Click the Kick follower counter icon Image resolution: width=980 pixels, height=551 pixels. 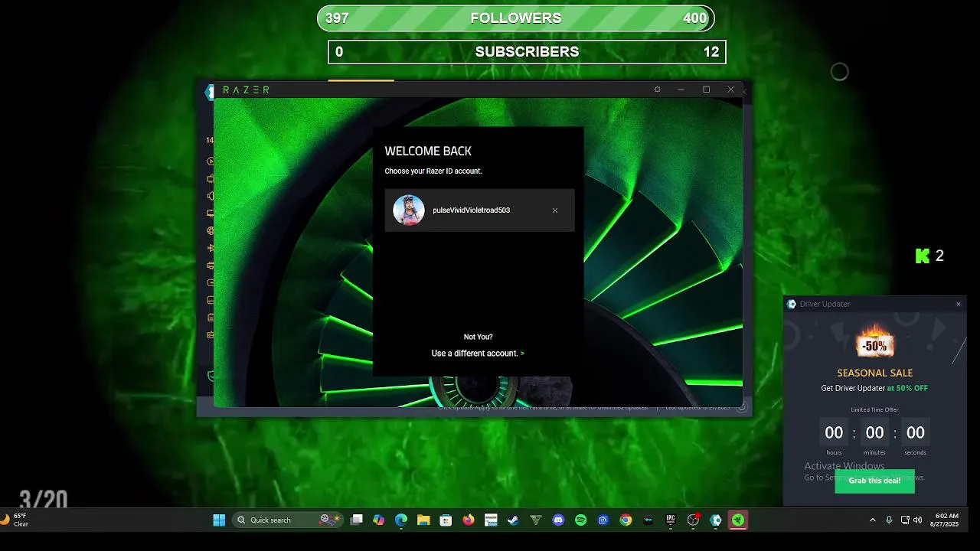tap(923, 256)
